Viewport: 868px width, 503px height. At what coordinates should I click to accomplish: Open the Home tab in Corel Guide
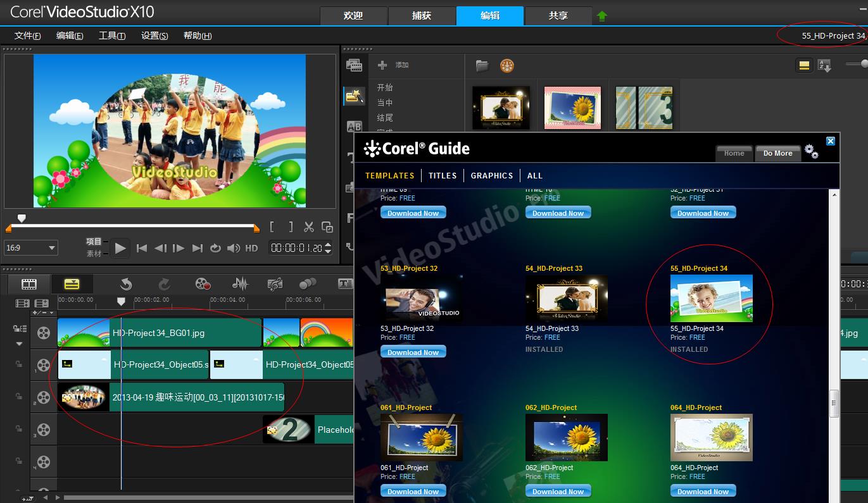click(x=734, y=153)
